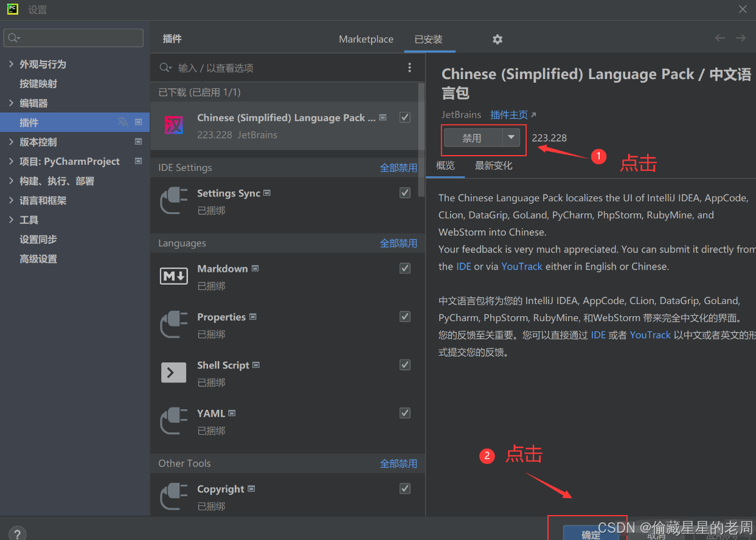Image resolution: width=756 pixels, height=540 pixels.
Task: Open the dropdown arrow beside 禁用 button
Action: tap(511, 137)
